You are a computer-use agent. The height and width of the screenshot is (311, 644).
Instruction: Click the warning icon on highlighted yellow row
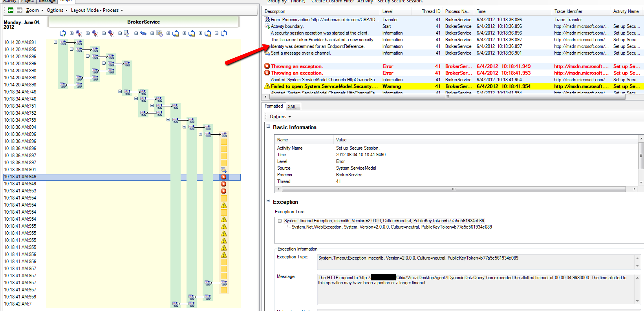point(267,86)
